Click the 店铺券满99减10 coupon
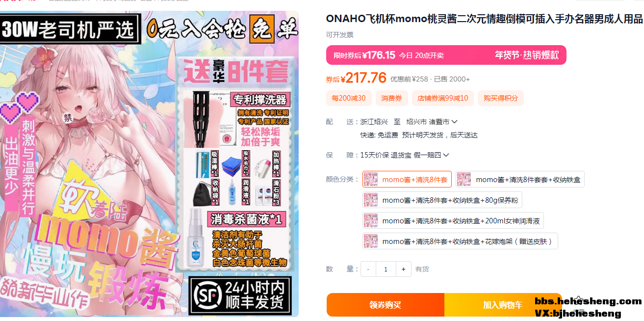 click(x=443, y=98)
